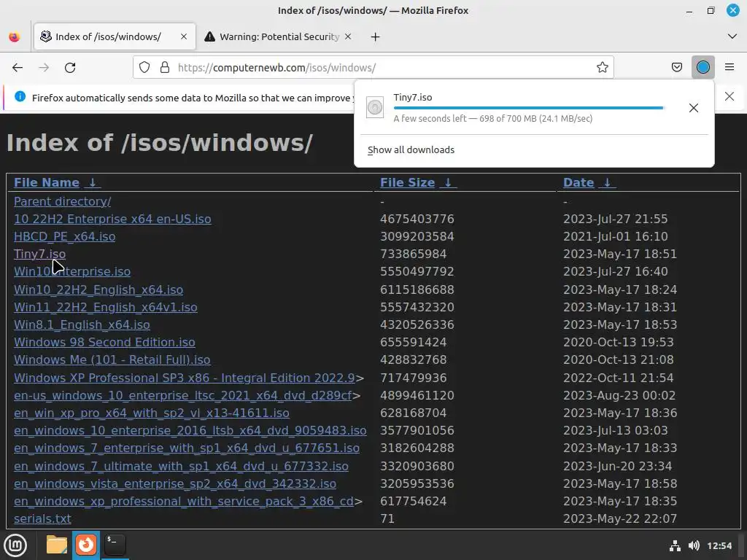Click the Tiny7.iso disc file icon

coord(375,107)
